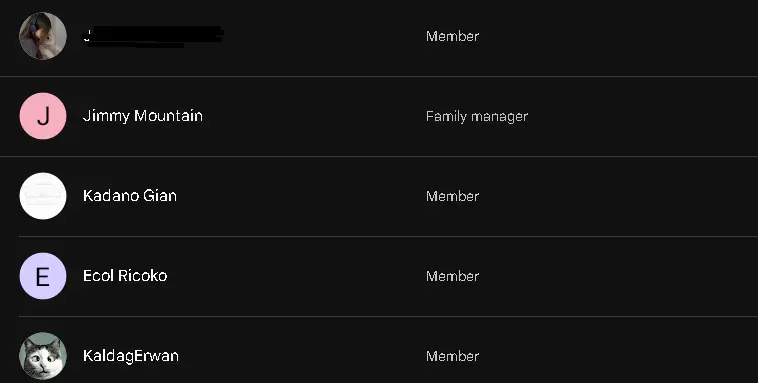
Task: Click the photo avatar of the redacted member
Action: click(x=43, y=36)
